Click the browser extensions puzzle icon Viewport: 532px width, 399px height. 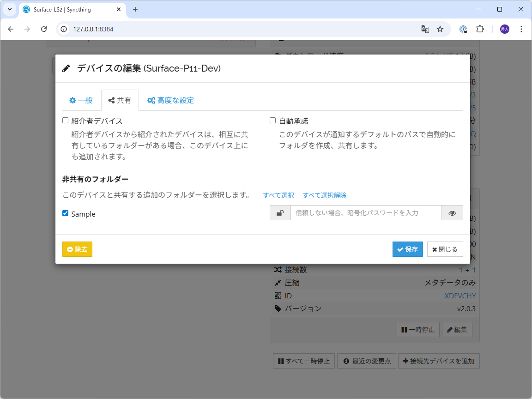point(480,29)
